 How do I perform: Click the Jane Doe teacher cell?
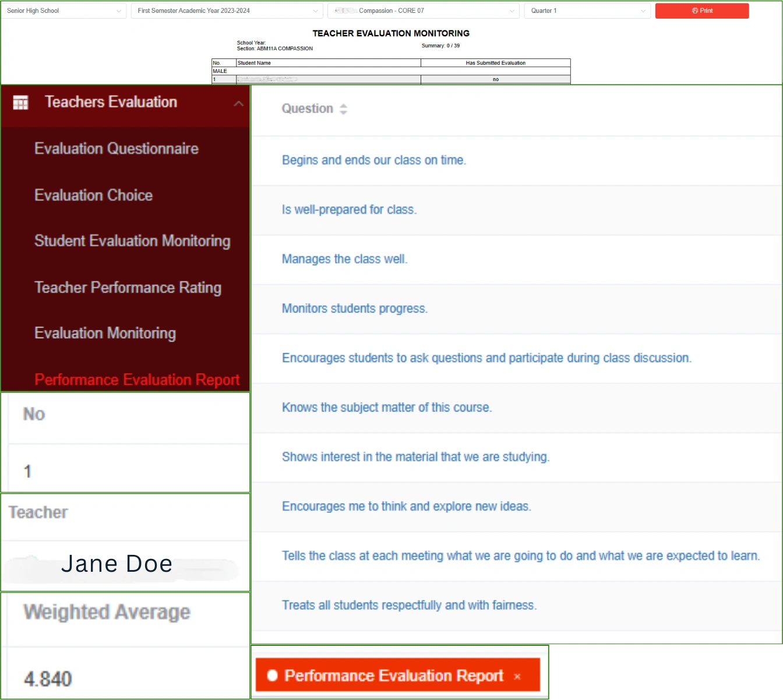click(117, 564)
